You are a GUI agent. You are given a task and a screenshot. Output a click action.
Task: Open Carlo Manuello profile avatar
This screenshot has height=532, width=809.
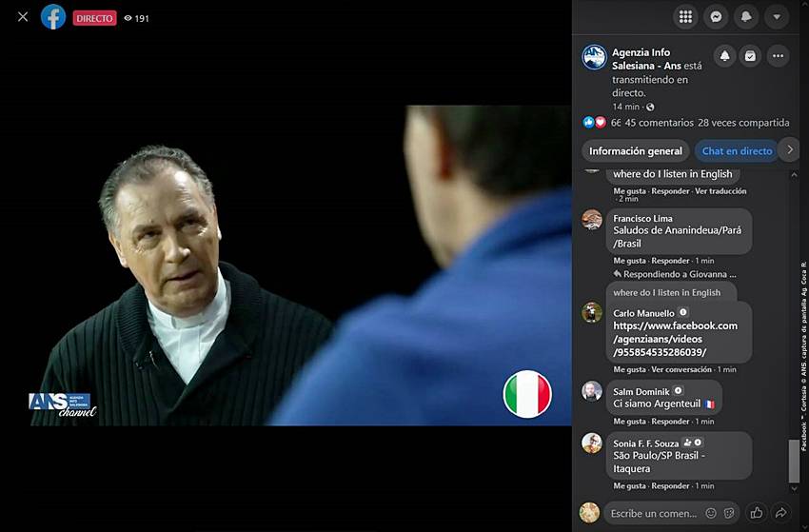pyautogui.click(x=592, y=312)
